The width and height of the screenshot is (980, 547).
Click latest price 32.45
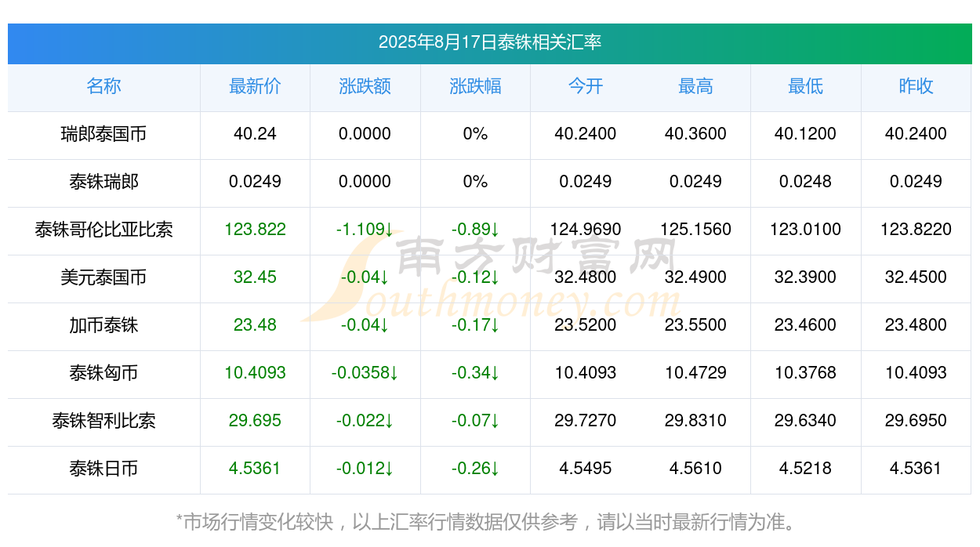click(255, 277)
